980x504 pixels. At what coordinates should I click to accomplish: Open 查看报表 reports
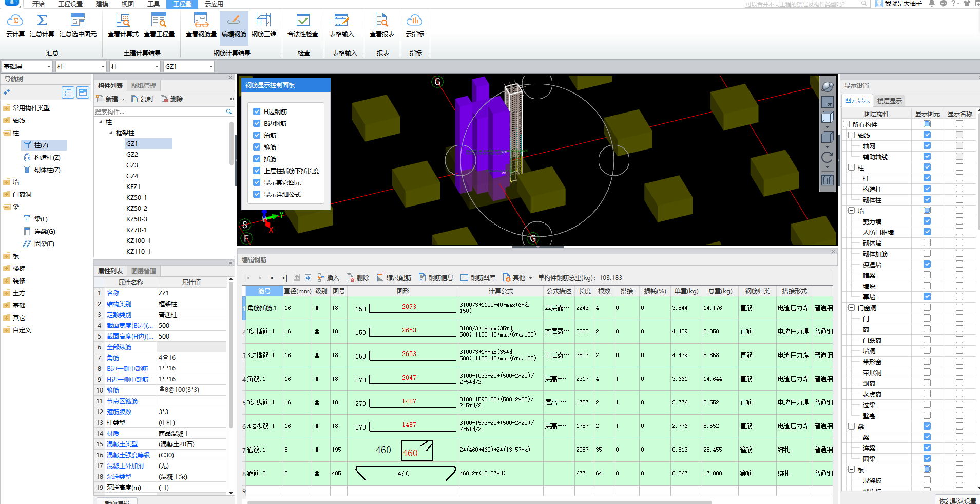[382, 26]
